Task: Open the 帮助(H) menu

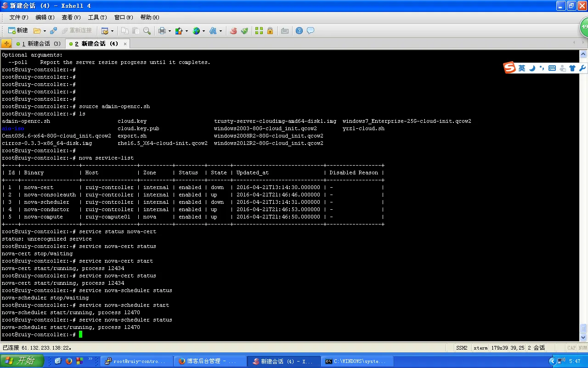Action: point(150,17)
